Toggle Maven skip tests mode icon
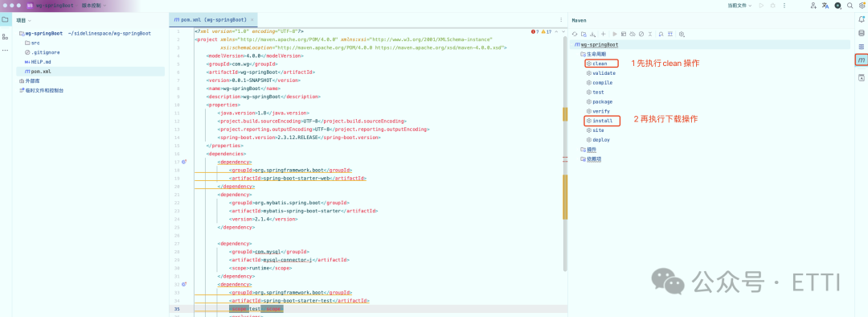Viewport: 868px width, 317px height. coord(641,34)
